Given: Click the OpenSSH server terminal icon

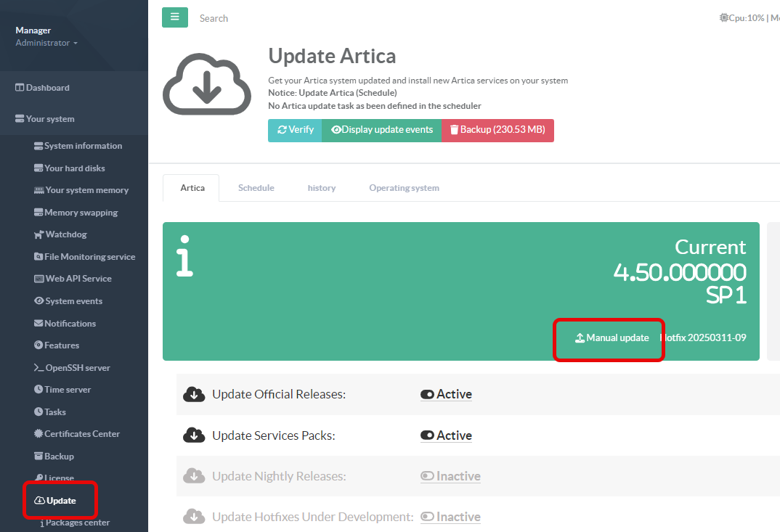Looking at the screenshot, I should coord(39,368).
